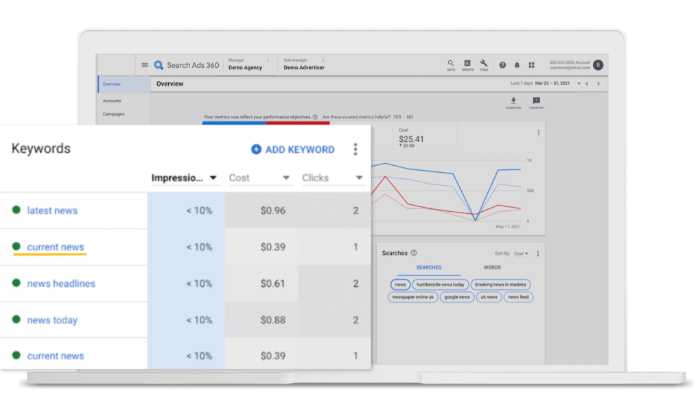Switch to the WORDS tab

tap(492, 267)
